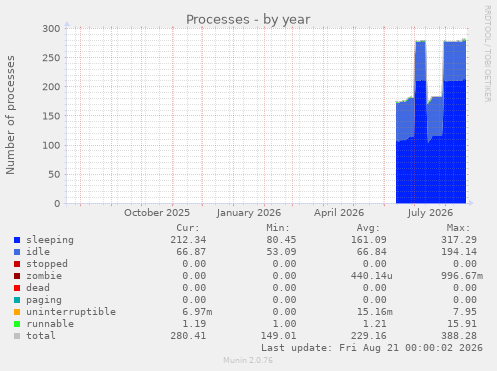Click zombie average value 440.14u
This screenshot has width=497, height=371.
point(372,276)
